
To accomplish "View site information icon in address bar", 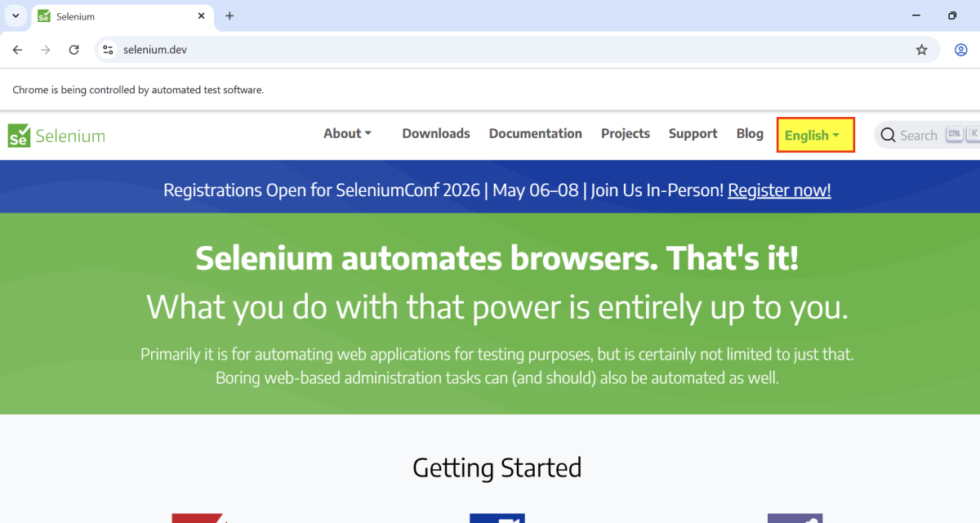I will [x=108, y=50].
